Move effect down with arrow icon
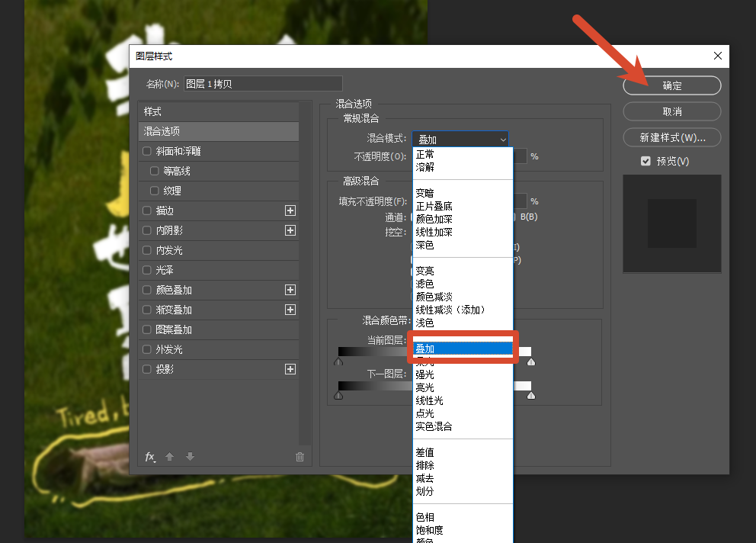The height and width of the screenshot is (543, 756). [x=190, y=457]
